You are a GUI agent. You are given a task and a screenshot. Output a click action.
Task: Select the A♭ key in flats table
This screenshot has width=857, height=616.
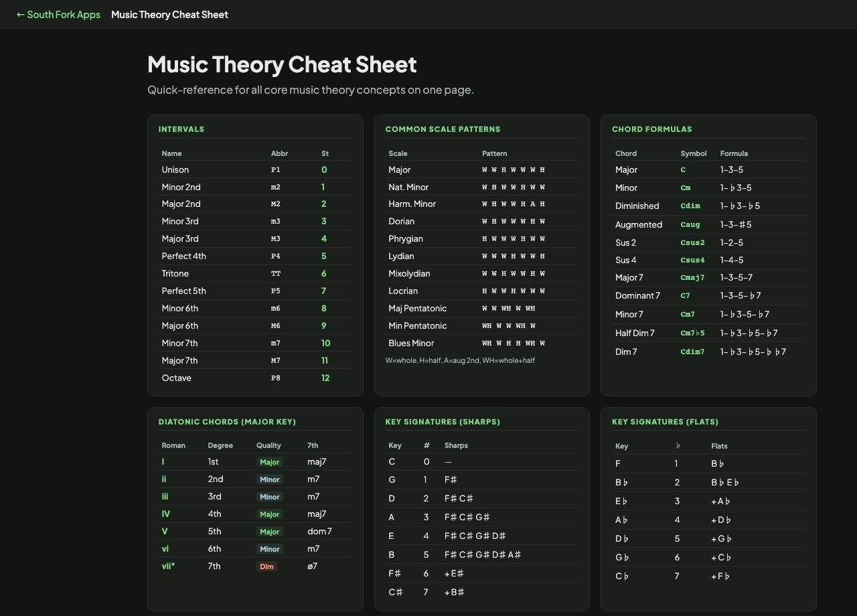(622, 520)
